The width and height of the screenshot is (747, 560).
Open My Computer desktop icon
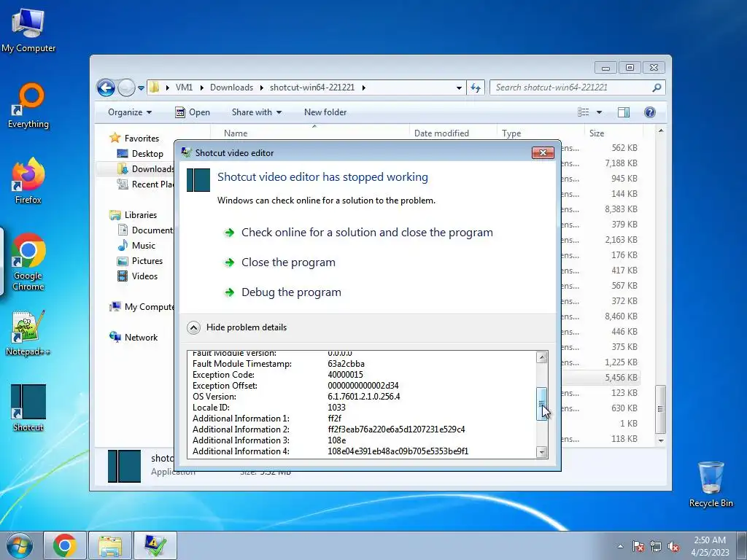pyautogui.click(x=28, y=31)
